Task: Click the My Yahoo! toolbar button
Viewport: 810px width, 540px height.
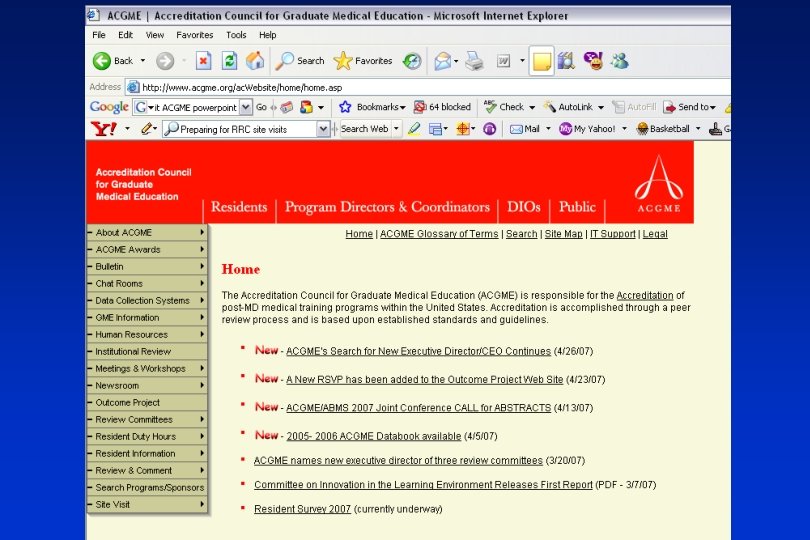Action: (587, 129)
